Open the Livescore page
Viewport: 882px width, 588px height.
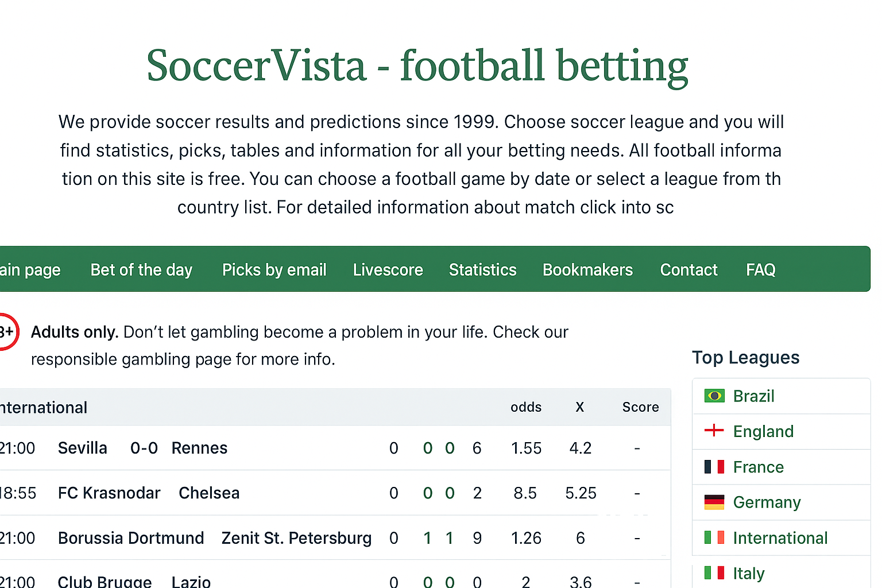click(388, 270)
